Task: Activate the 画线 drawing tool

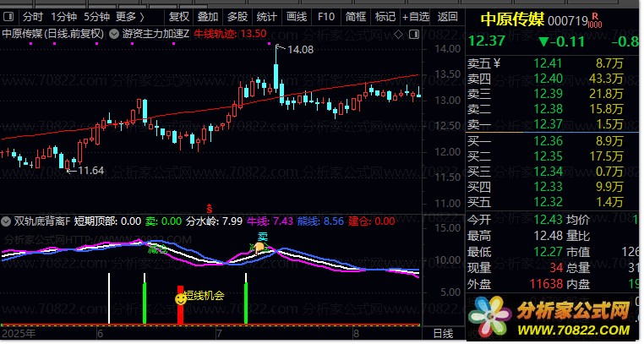Action: point(297,17)
